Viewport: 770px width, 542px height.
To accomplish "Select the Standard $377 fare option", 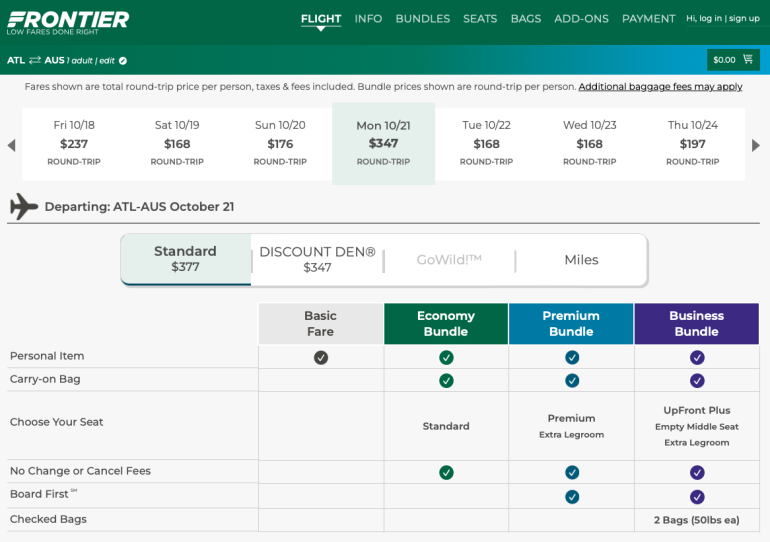I will tap(185, 259).
